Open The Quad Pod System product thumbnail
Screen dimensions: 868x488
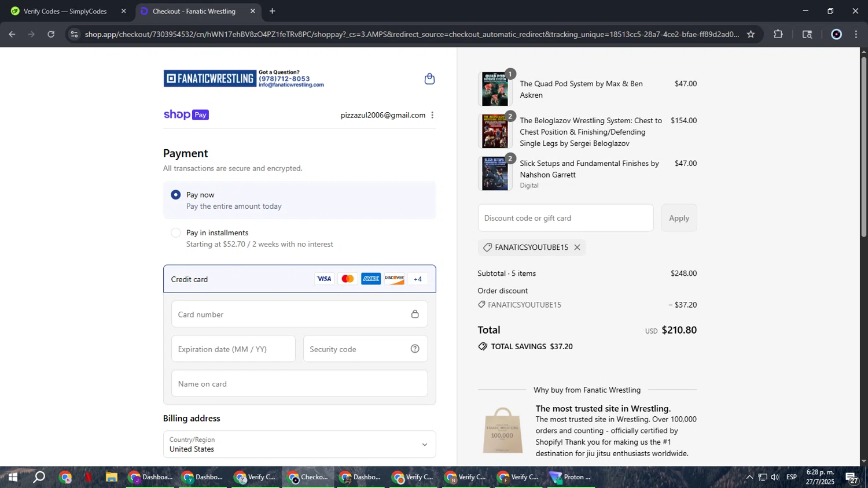(495, 89)
